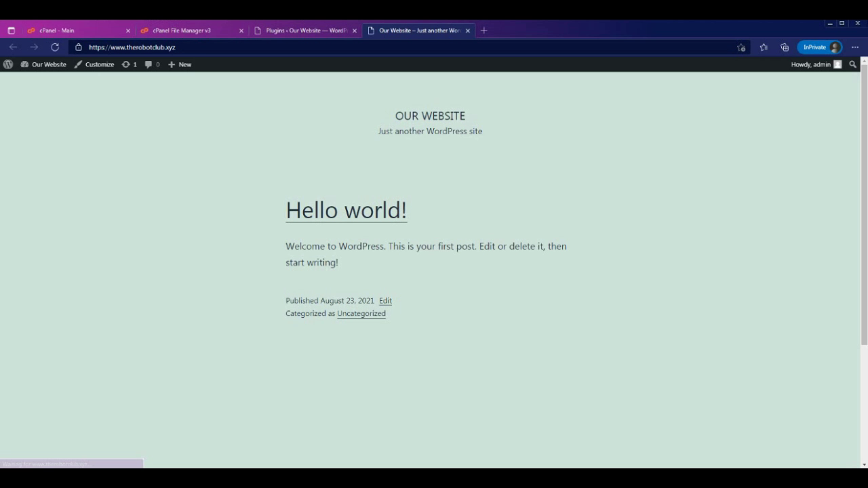Switch to cPanel File Manager v3 tab
Screen dimensions: 868x488
(186, 30)
